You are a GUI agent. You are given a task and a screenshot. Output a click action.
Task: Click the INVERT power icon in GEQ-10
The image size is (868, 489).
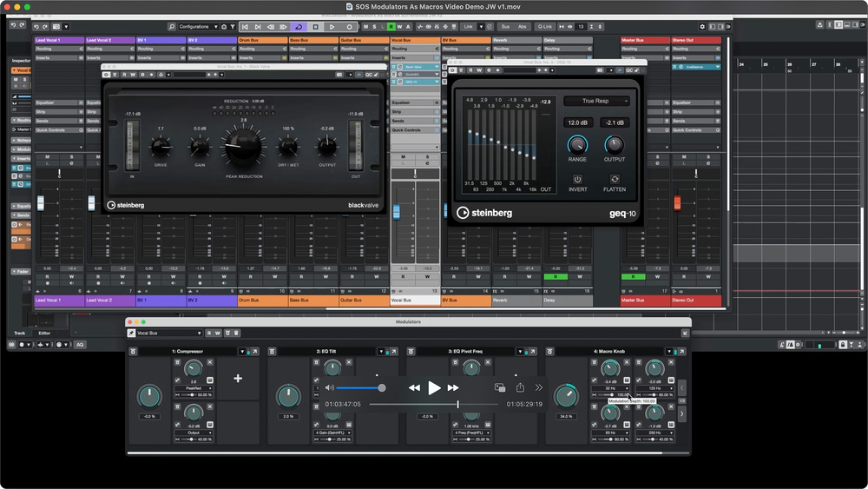[577, 180]
